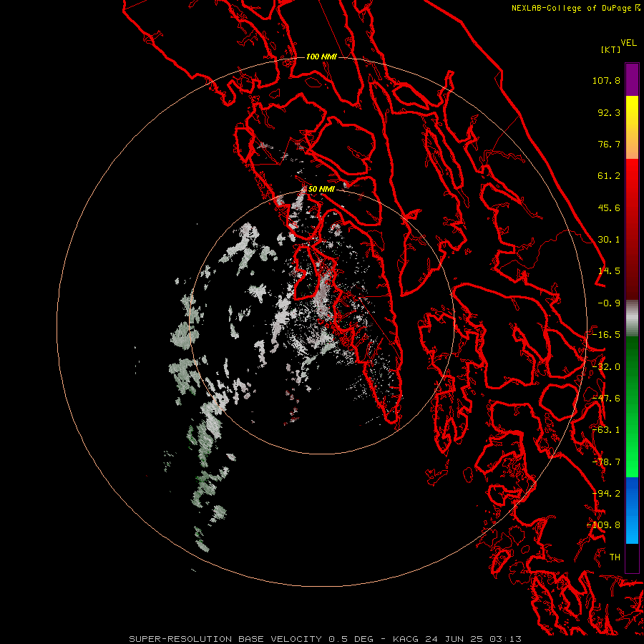Pick the purple segment of velocity colorbar
The width and height of the screenshot is (644, 644).
[x=632, y=79]
